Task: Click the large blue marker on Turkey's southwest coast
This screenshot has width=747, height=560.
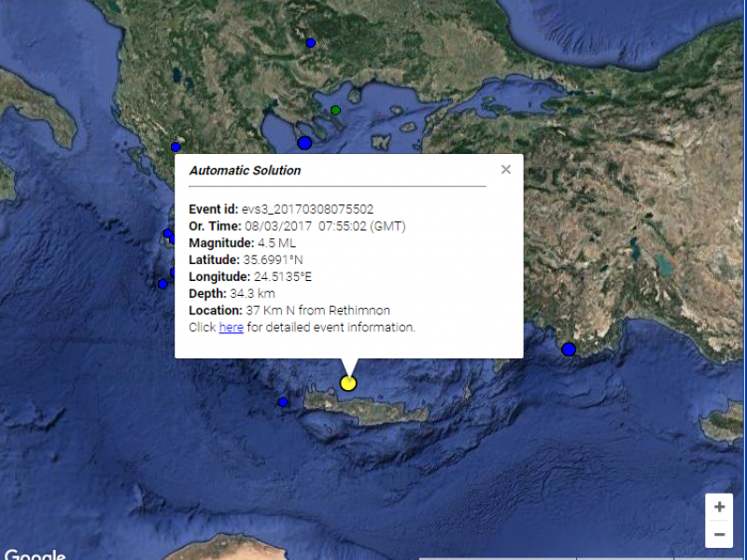Action: pyautogui.click(x=569, y=349)
